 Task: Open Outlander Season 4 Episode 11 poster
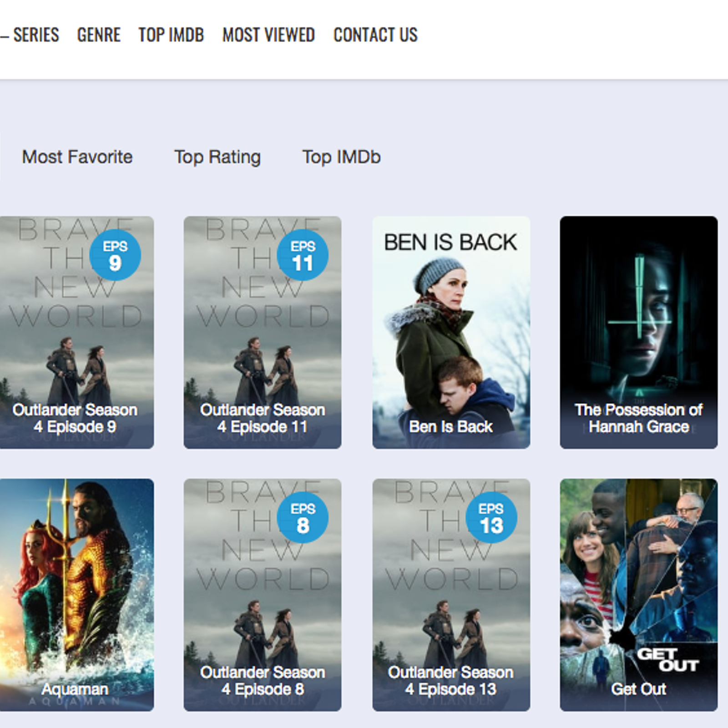click(263, 333)
